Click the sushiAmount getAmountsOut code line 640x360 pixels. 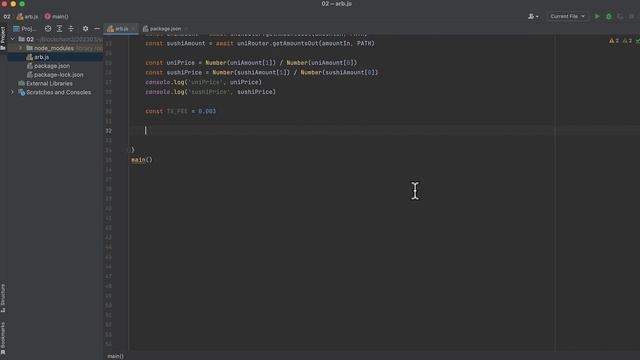[x=260, y=43]
